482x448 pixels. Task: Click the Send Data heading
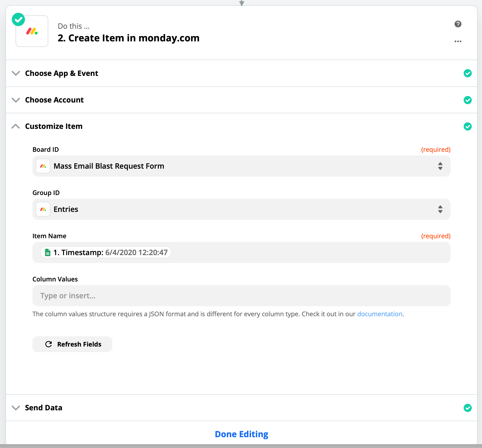[x=44, y=408]
